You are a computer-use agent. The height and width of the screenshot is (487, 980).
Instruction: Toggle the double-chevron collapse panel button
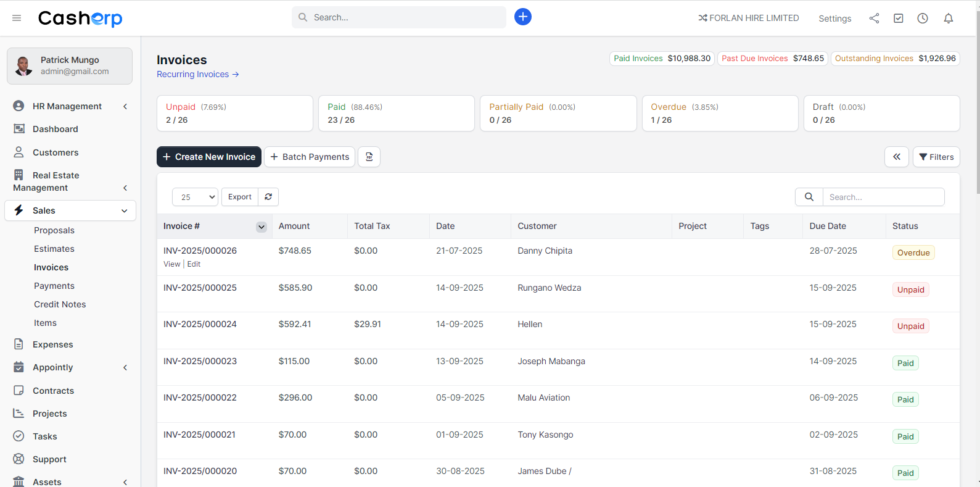[897, 157]
